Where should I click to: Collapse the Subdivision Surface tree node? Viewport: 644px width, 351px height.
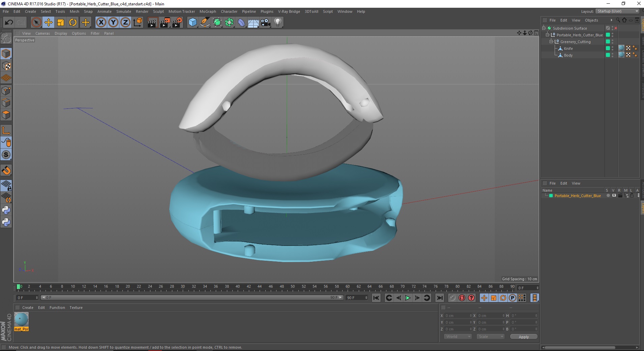[544, 28]
